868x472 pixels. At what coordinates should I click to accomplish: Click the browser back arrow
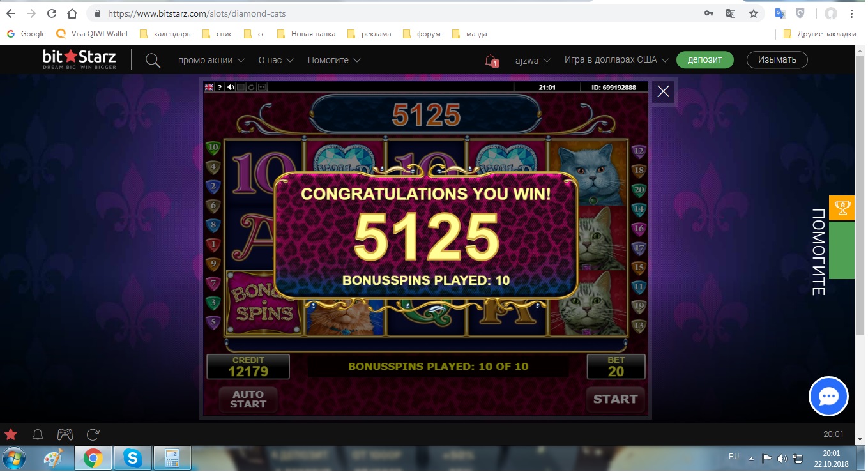[10, 13]
